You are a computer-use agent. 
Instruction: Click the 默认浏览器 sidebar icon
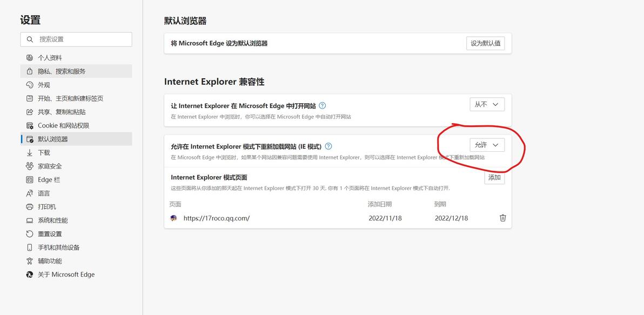tap(30, 139)
